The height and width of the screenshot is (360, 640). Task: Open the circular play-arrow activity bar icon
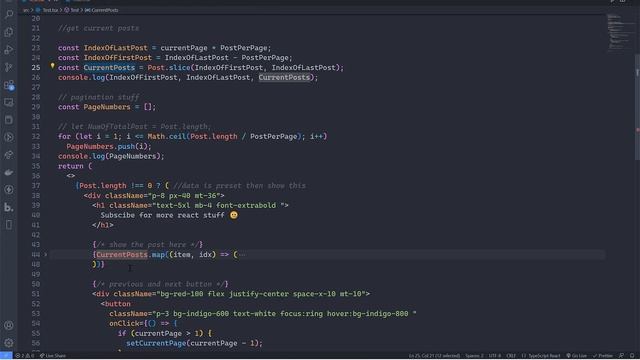click(9, 137)
